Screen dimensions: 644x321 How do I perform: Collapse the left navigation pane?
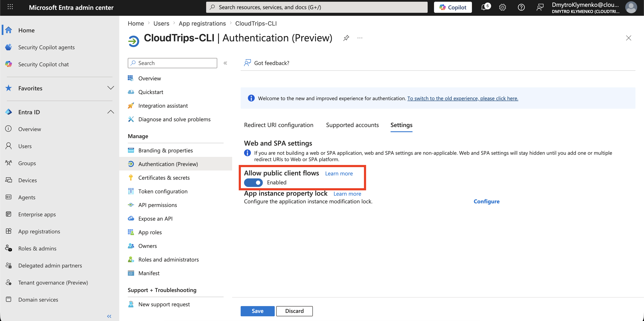109,316
